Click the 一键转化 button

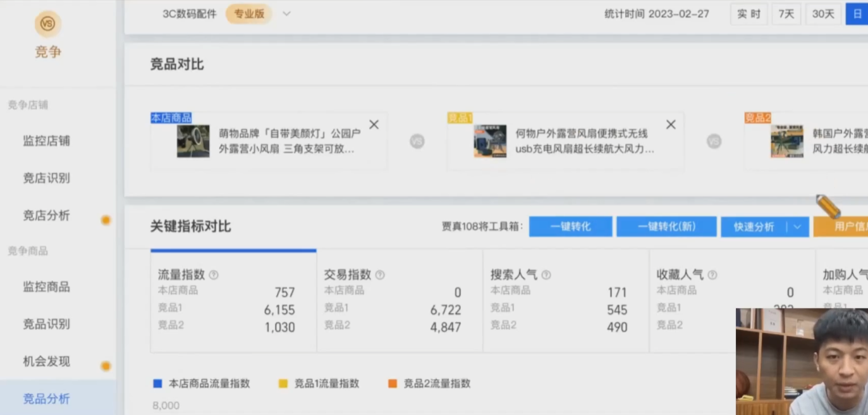570,226
